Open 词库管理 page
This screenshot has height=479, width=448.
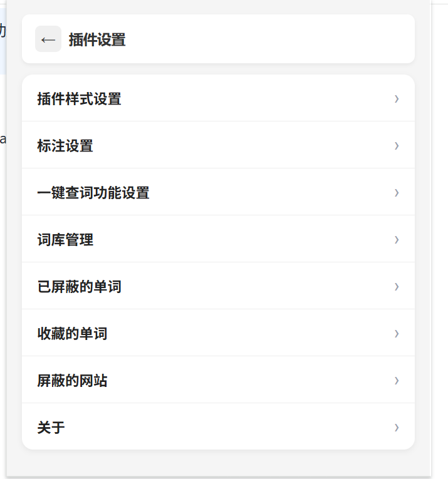[x=65, y=240]
